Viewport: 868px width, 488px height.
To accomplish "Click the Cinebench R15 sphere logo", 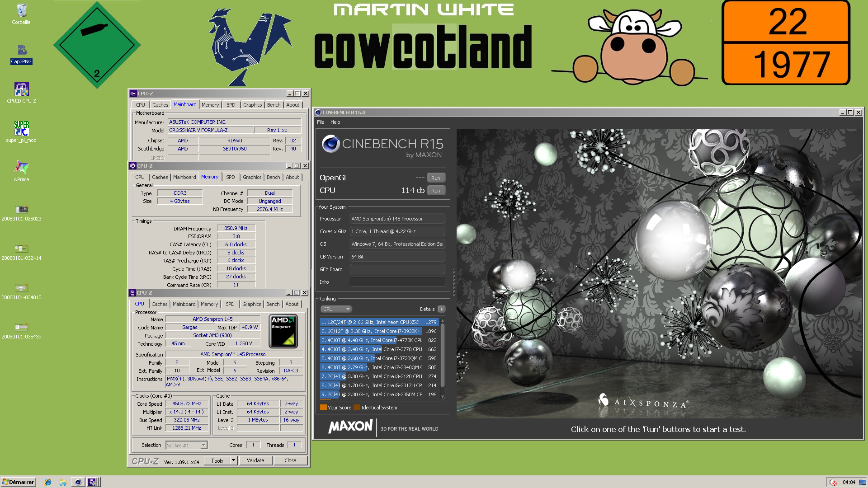I will (x=331, y=144).
